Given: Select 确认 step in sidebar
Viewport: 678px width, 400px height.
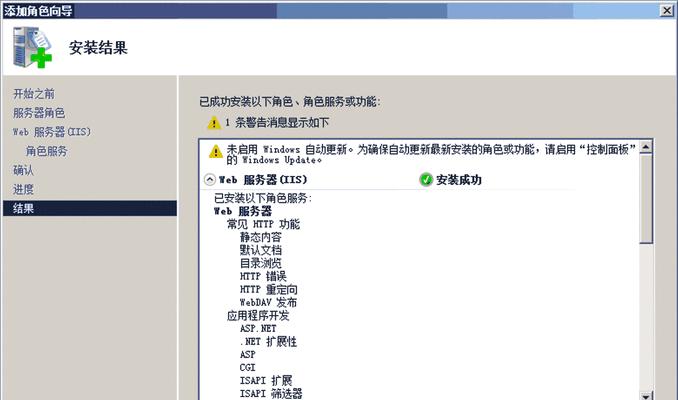Looking at the screenshot, I should [23, 170].
